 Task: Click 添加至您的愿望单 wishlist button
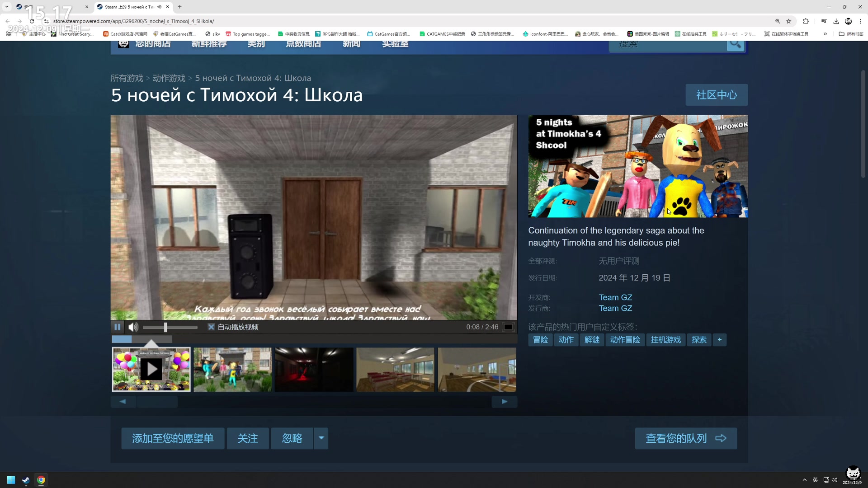(x=173, y=438)
